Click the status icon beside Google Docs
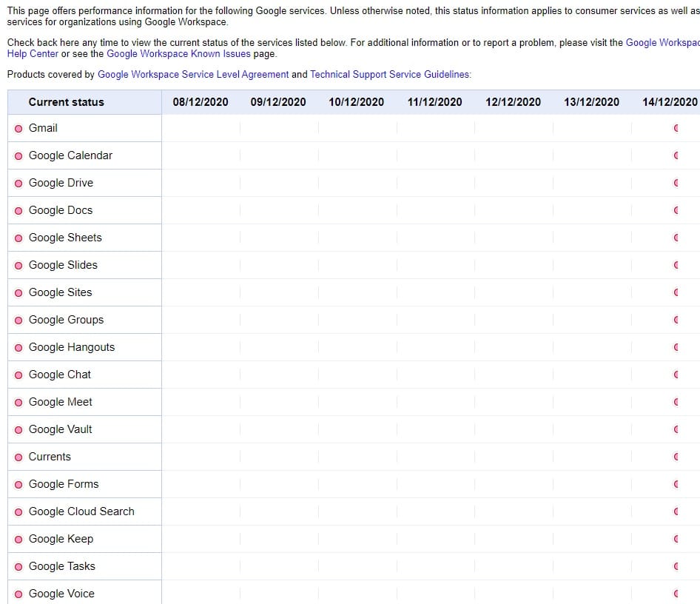Viewport: 700px width, 604px height. [x=18, y=211]
